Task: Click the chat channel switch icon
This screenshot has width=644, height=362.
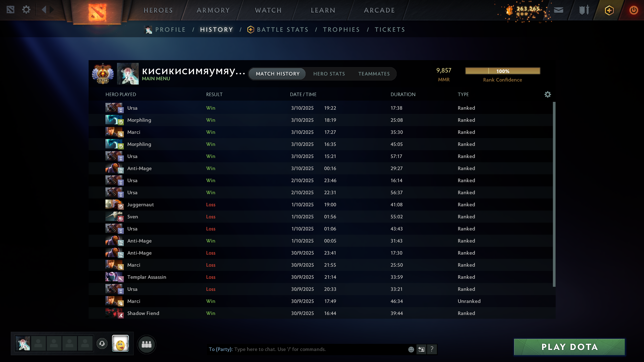Action: click(421, 349)
